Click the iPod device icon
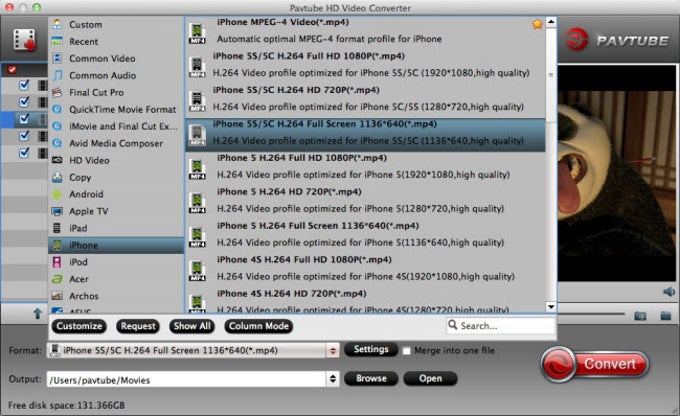 (57, 262)
